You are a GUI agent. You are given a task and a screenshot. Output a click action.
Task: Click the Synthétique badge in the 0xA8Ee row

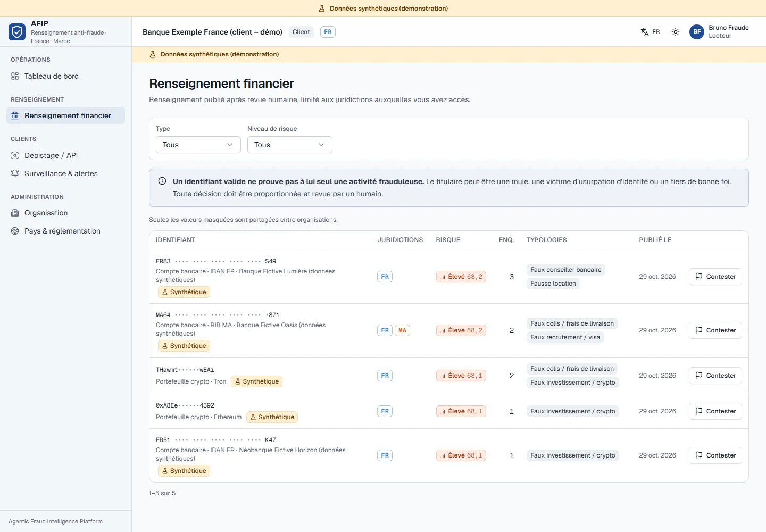[x=272, y=417]
